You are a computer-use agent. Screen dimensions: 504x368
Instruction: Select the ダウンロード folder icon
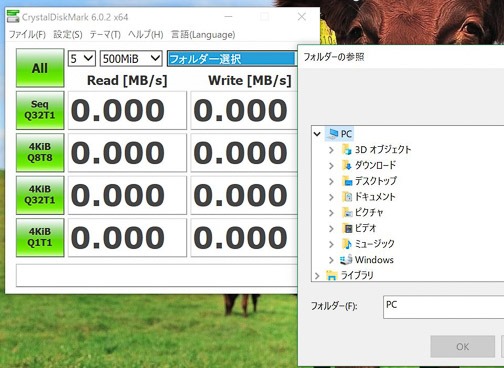coord(347,165)
